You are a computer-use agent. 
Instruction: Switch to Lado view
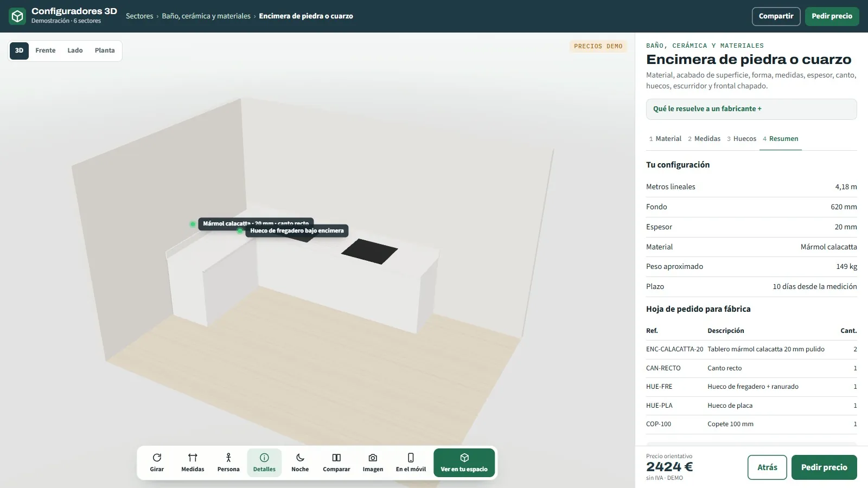point(75,50)
